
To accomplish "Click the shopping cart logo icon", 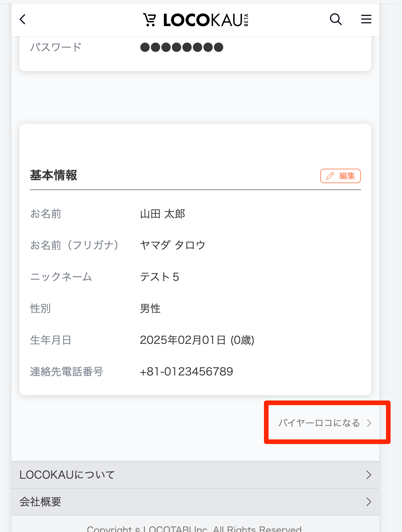I will click(149, 20).
